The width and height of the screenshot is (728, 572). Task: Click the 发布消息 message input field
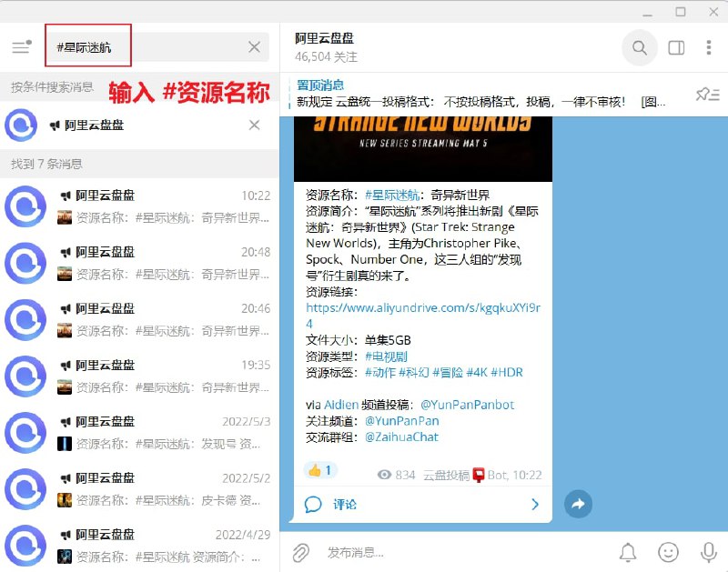[x=464, y=553]
